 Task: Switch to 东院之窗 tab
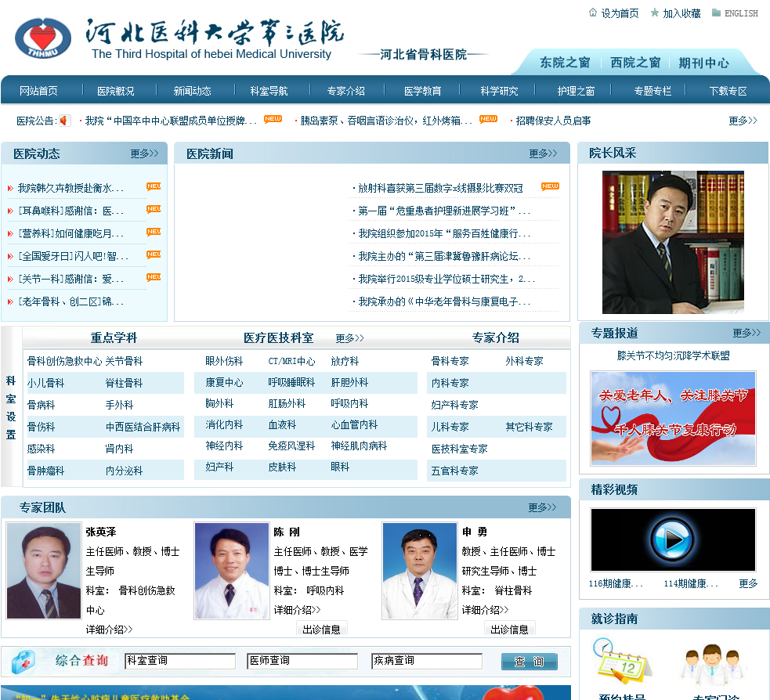click(x=565, y=63)
